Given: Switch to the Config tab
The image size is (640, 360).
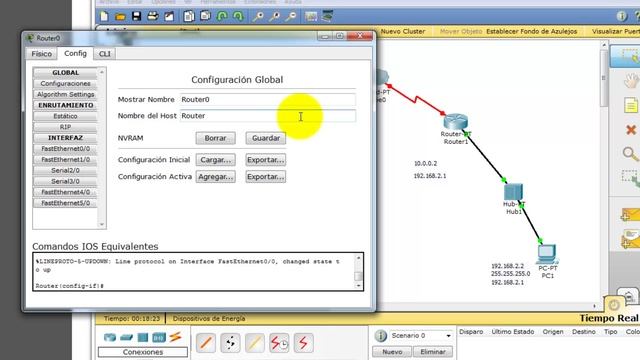Looking at the screenshot, I should (x=76, y=53).
